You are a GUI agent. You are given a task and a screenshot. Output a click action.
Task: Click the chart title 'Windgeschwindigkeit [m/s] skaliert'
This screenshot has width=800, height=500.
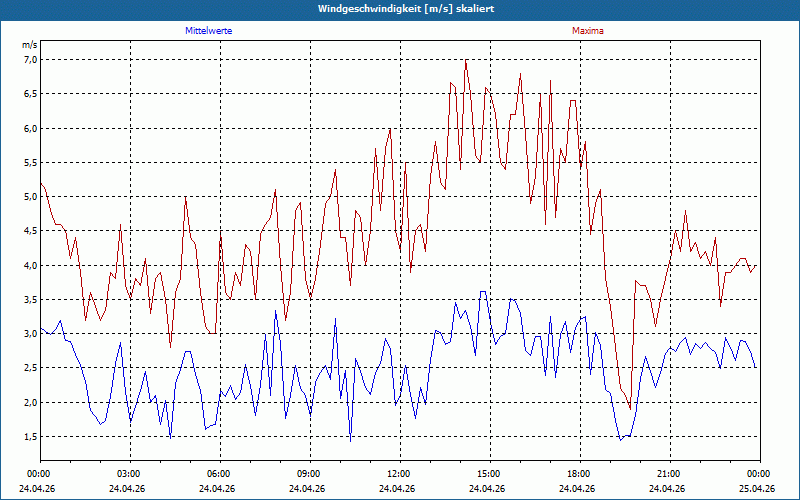tap(406, 9)
